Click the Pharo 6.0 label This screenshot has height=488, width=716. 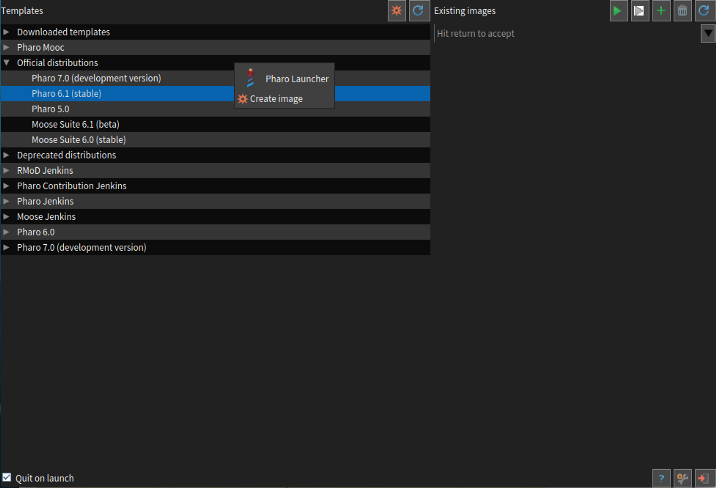36,232
